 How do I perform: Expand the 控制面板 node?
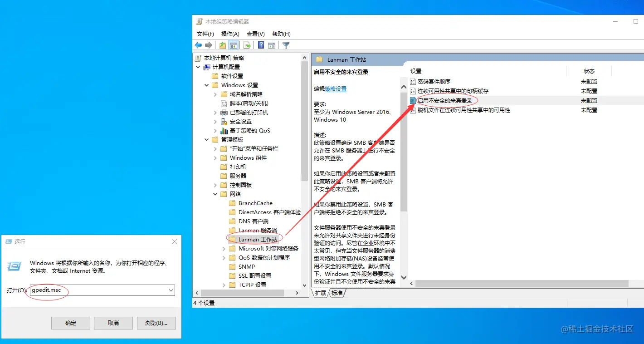[215, 185]
